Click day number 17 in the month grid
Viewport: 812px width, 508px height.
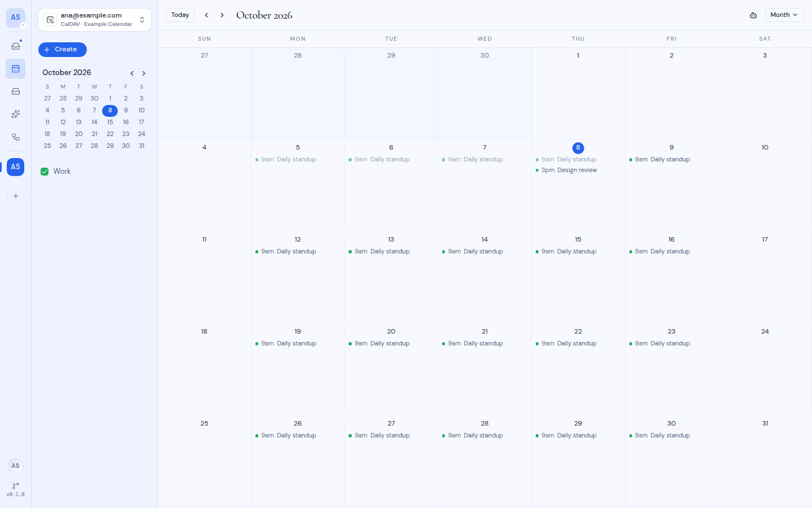(x=765, y=240)
